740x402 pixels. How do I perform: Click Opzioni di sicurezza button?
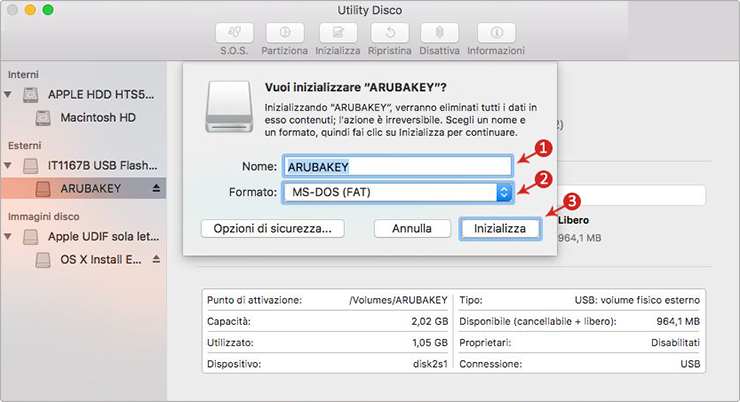(x=273, y=229)
